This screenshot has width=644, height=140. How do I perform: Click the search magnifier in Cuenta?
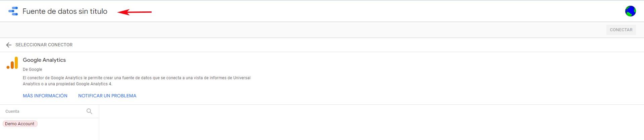pyautogui.click(x=89, y=111)
